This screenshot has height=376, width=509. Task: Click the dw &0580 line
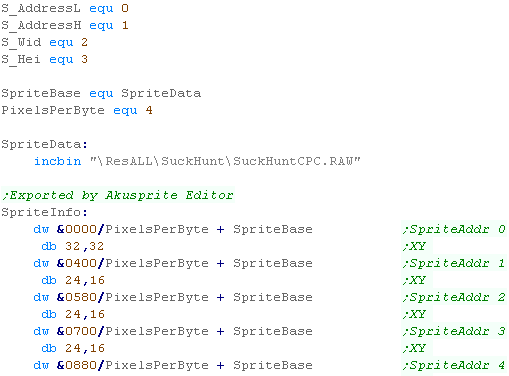pyautogui.click(x=173, y=297)
